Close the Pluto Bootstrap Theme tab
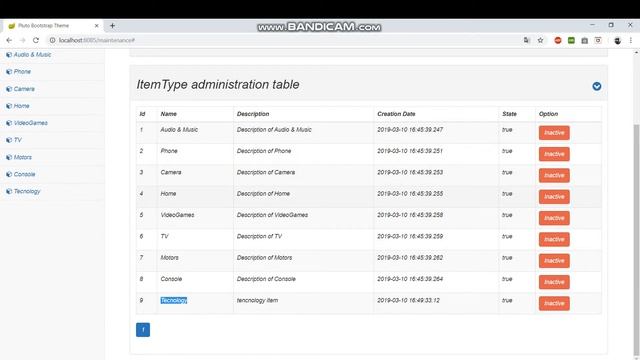This screenshot has width=640, height=360. pyautogui.click(x=97, y=26)
